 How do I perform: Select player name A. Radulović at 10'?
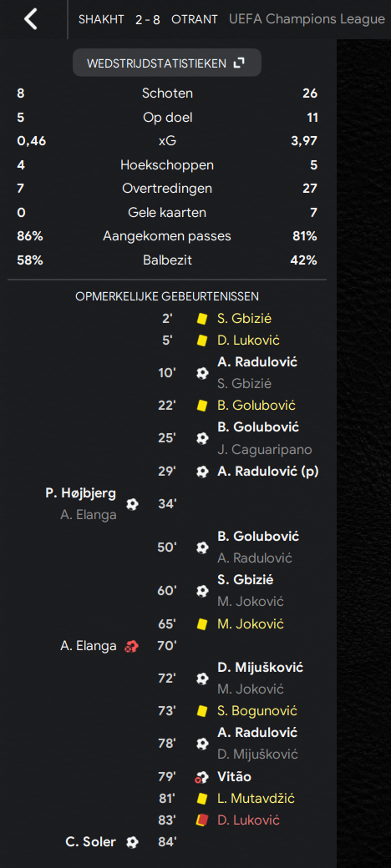pyautogui.click(x=257, y=361)
